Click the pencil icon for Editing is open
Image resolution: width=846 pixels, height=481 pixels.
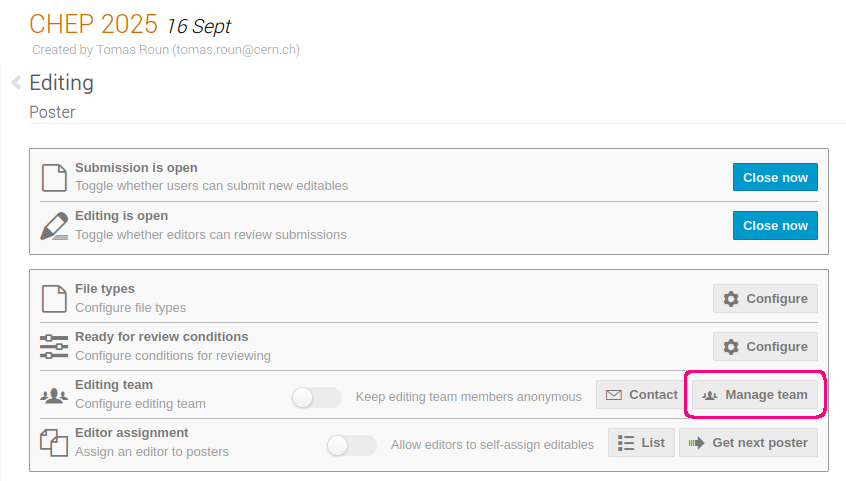54,226
